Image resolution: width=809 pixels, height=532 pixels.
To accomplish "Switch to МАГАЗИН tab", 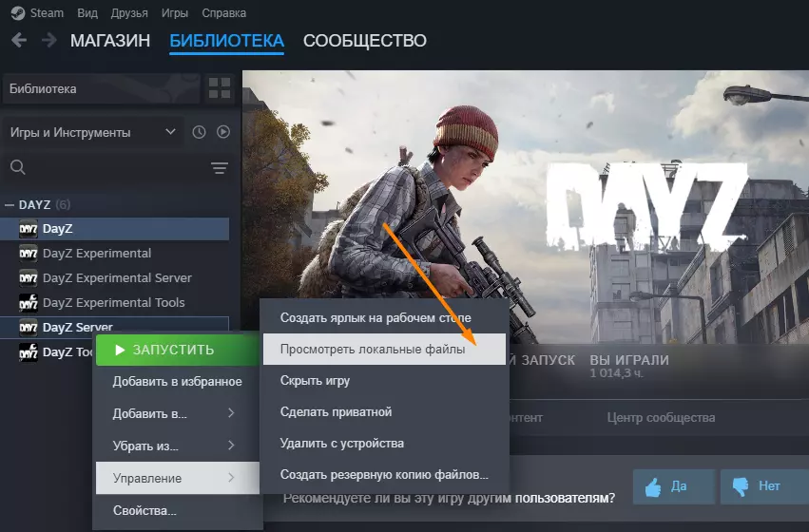I will pos(110,40).
